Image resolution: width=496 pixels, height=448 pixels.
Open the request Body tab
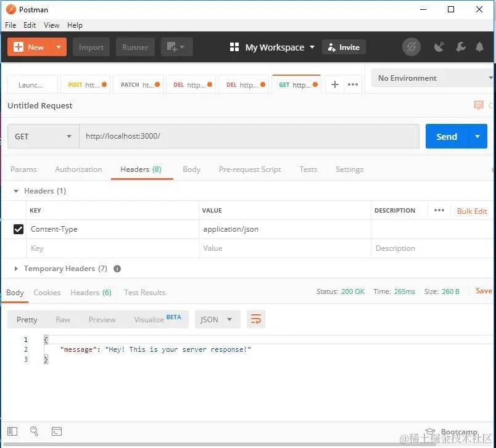coord(191,169)
